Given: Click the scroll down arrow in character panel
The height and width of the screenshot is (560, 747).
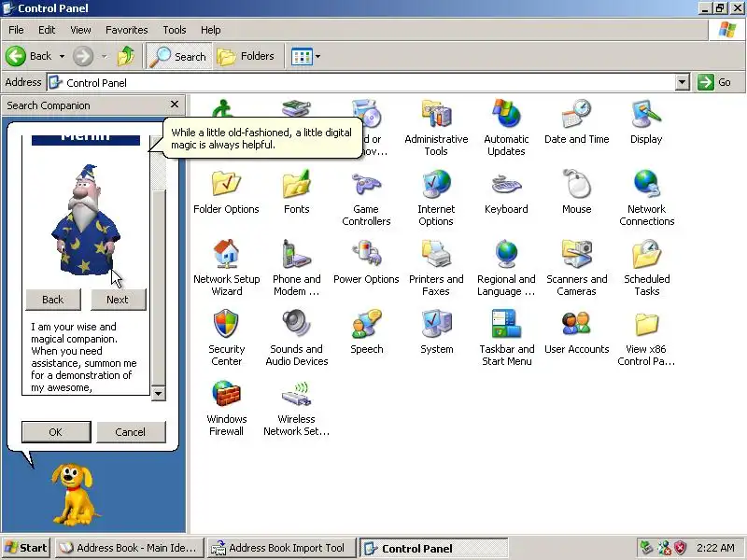Looking at the screenshot, I should coord(158,393).
